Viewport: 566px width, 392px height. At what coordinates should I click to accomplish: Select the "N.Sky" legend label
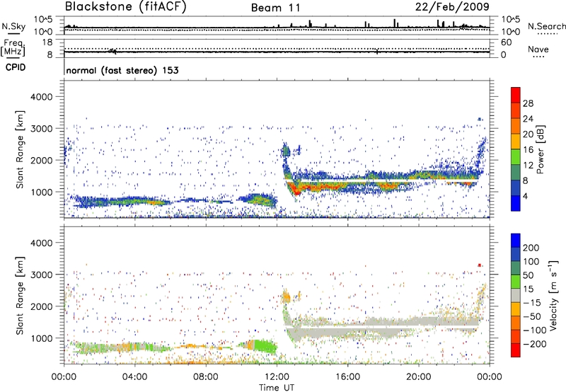pos(13,26)
